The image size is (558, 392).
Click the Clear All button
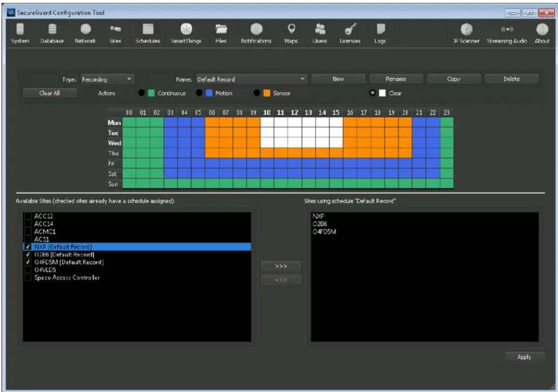[49, 93]
